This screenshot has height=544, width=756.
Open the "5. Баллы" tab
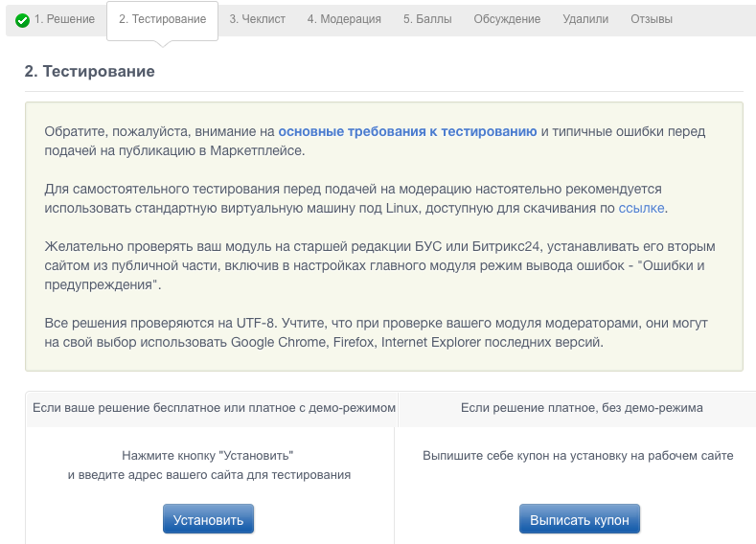[x=427, y=19]
